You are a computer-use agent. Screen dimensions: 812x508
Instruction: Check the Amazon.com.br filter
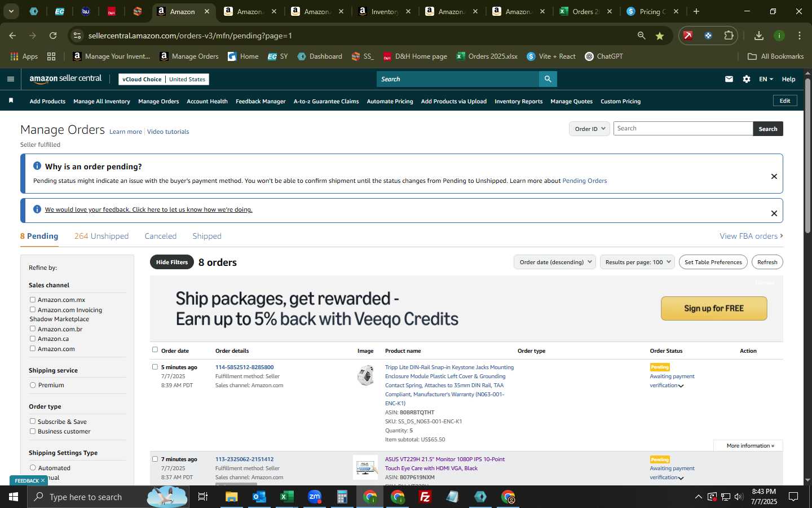(33, 329)
